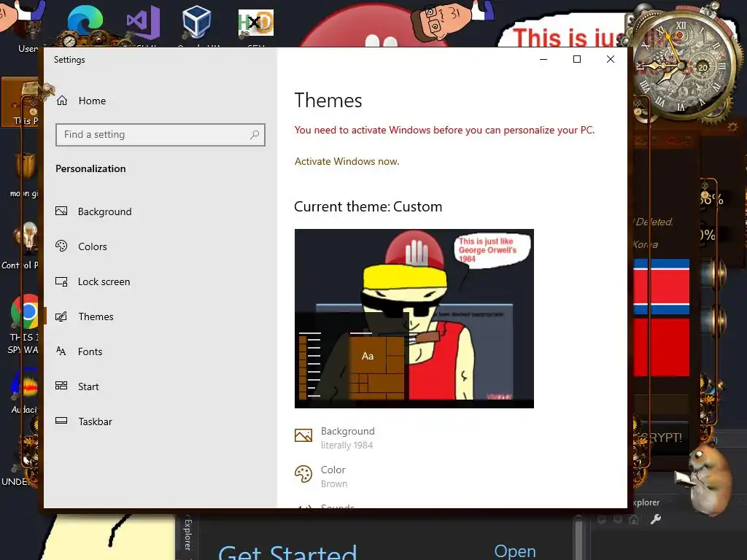Viewport: 747px width, 560px height.
Task: Open theme Background option literally 1984
Action: click(x=348, y=437)
